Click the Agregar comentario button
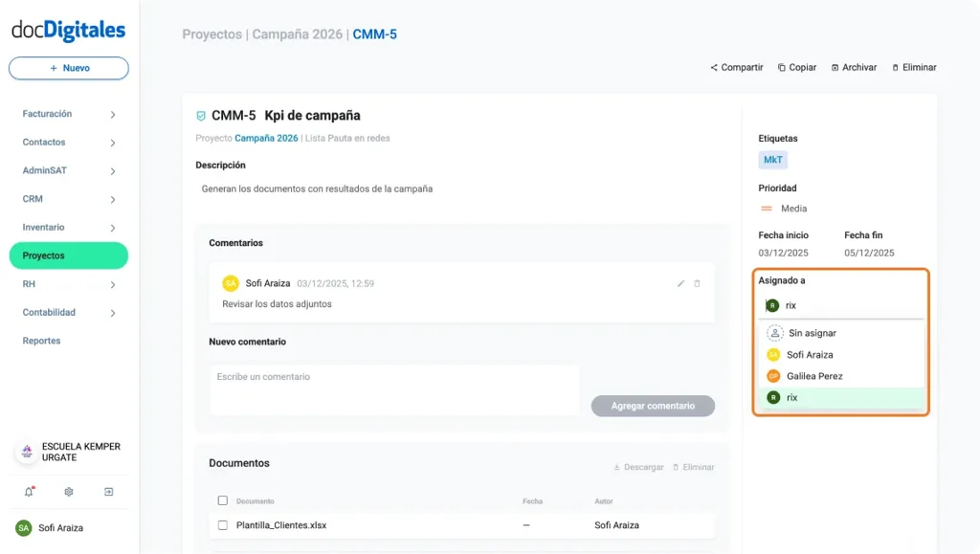 (x=653, y=406)
